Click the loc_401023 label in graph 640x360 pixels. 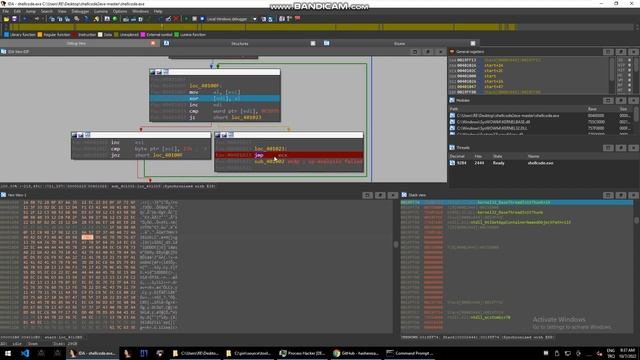click(271, 149)
